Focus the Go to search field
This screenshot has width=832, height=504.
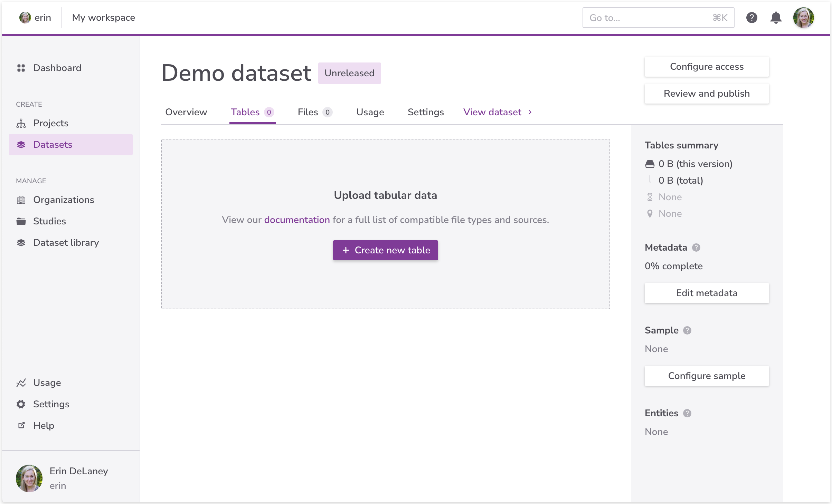[x=650, y=18]
